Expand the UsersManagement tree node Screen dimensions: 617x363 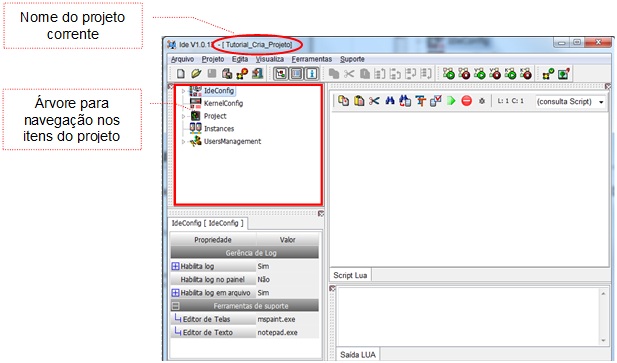pos(183,142)
